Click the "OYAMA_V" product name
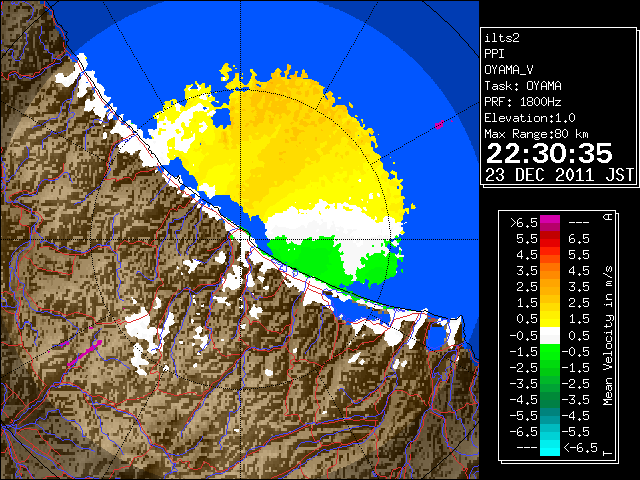Viewport: 640px width, 480px height. coord(509,70)
